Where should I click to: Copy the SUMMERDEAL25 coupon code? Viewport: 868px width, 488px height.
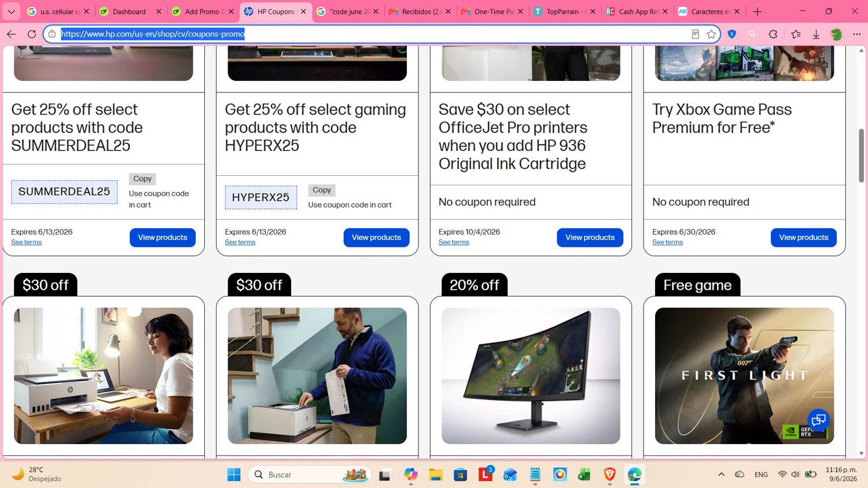(142, 179)
